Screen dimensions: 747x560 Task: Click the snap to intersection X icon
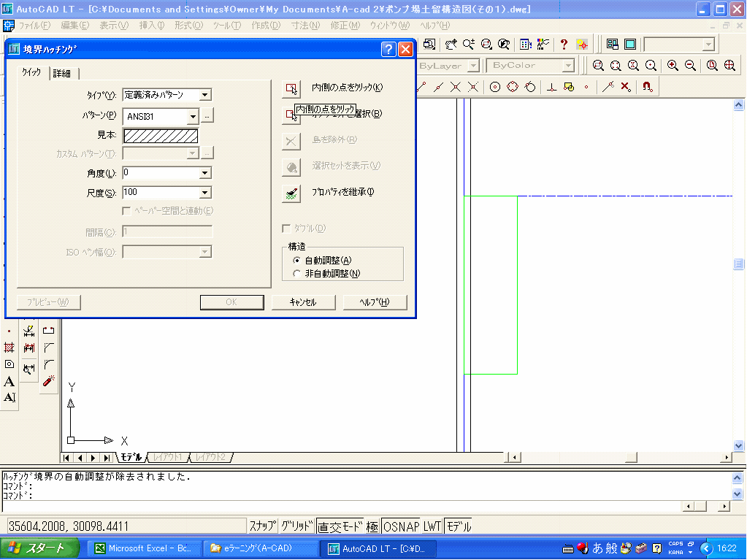(x=456, y=87)
